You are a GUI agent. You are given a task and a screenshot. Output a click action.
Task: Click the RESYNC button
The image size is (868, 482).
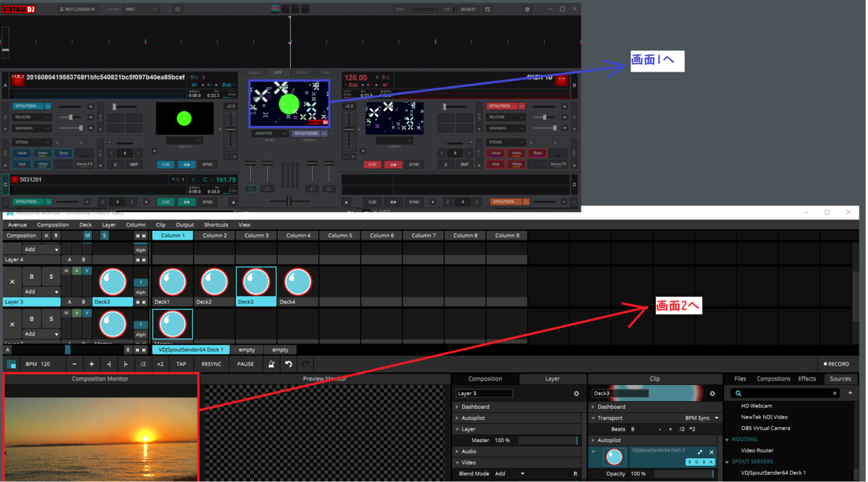pyautogui.click(x=211, y=364)
